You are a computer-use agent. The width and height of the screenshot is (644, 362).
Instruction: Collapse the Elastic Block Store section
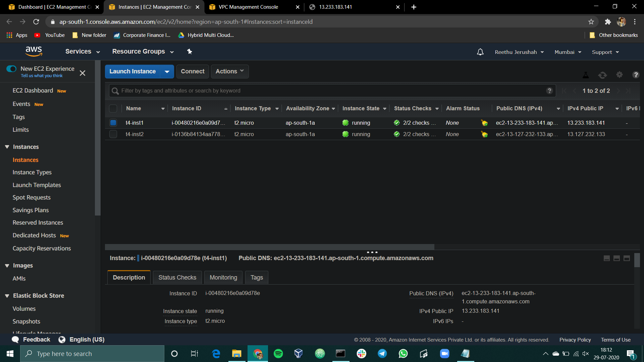7,296
